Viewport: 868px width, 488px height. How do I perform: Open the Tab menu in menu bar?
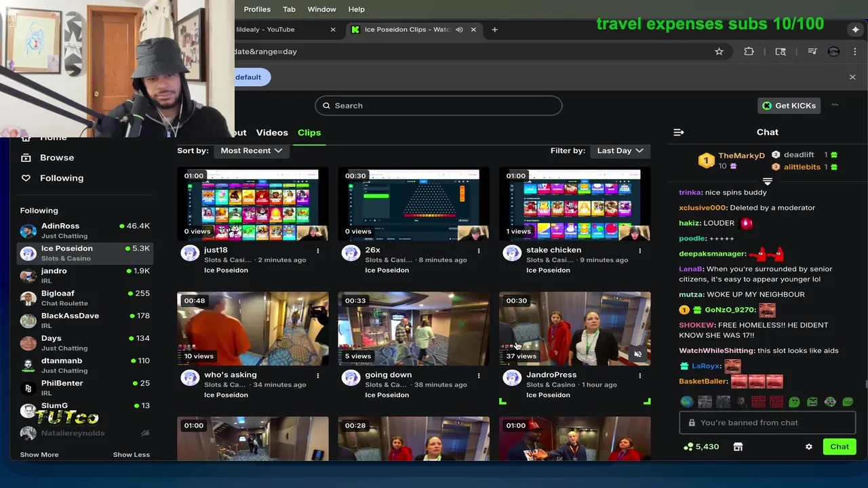[289, 9]
